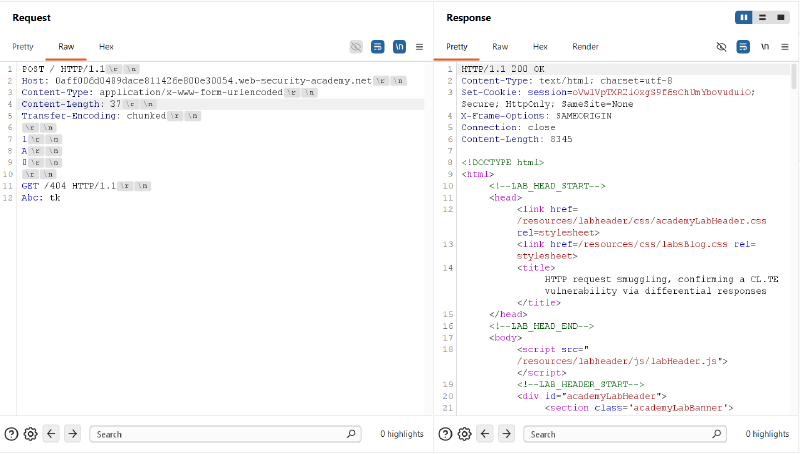Viewport: 800px width, 454px height.
Task: Open search settings gear under Response panel
Action: (464, 434)
